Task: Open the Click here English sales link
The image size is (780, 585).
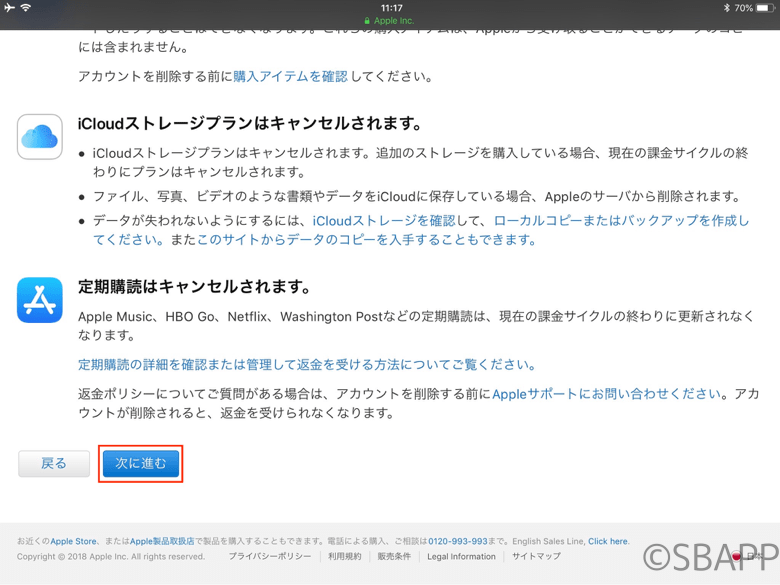Action: (608, 541)
